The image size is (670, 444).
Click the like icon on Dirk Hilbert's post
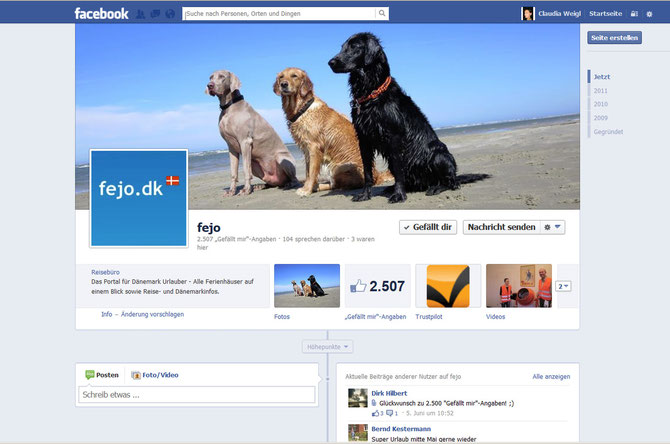click(376, 413)
